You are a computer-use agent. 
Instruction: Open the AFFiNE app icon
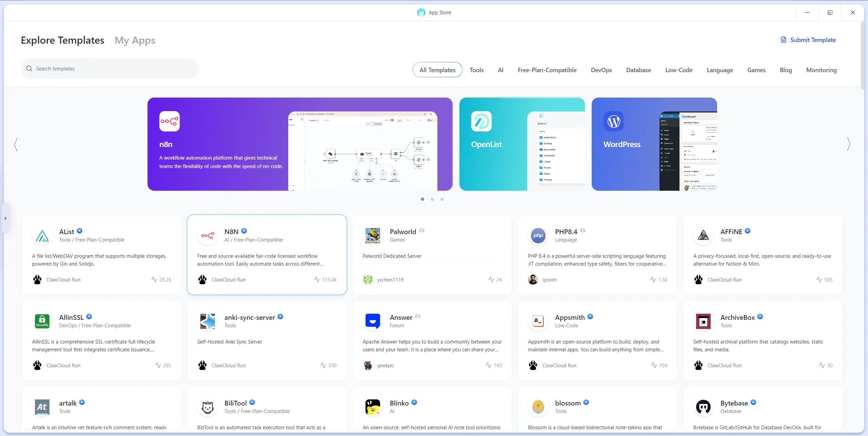(703, 235)
